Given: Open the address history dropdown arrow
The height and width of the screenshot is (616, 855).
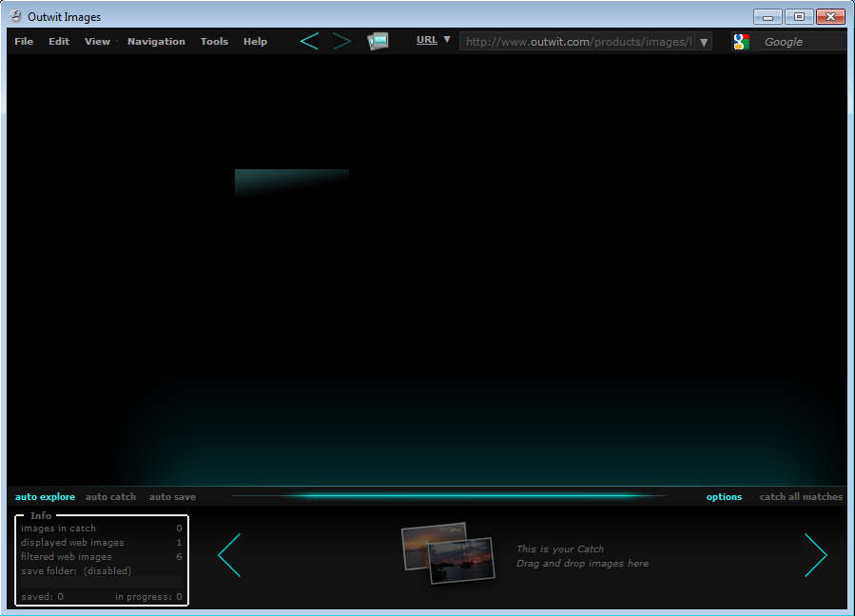Looking at the screenshot, I should [704, 42].
